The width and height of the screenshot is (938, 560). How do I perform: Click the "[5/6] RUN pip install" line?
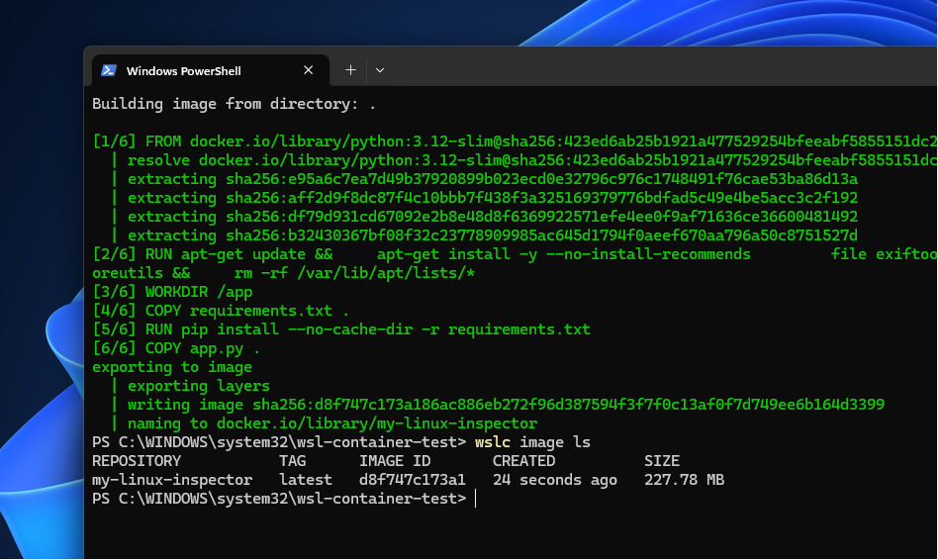click(341, 329)
